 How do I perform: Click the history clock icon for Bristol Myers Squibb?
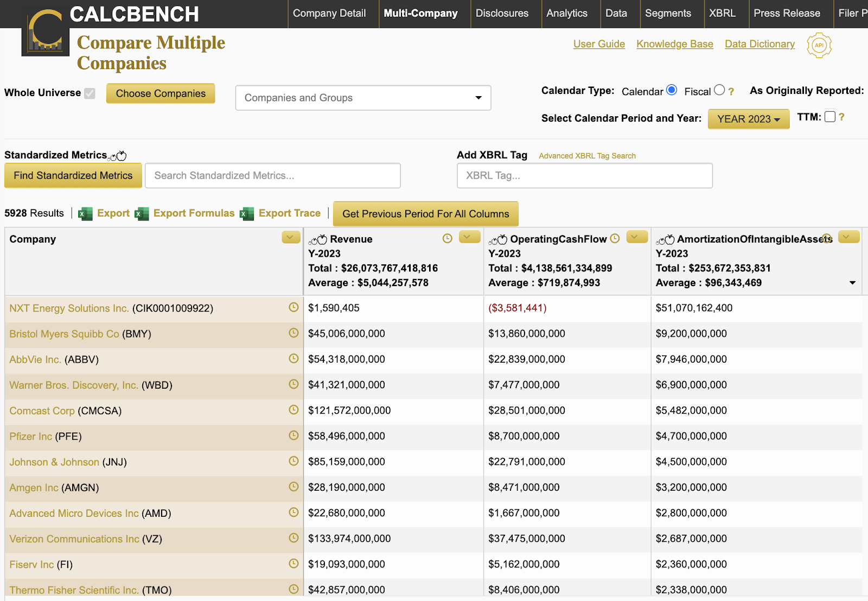click(x=293, y=333)
